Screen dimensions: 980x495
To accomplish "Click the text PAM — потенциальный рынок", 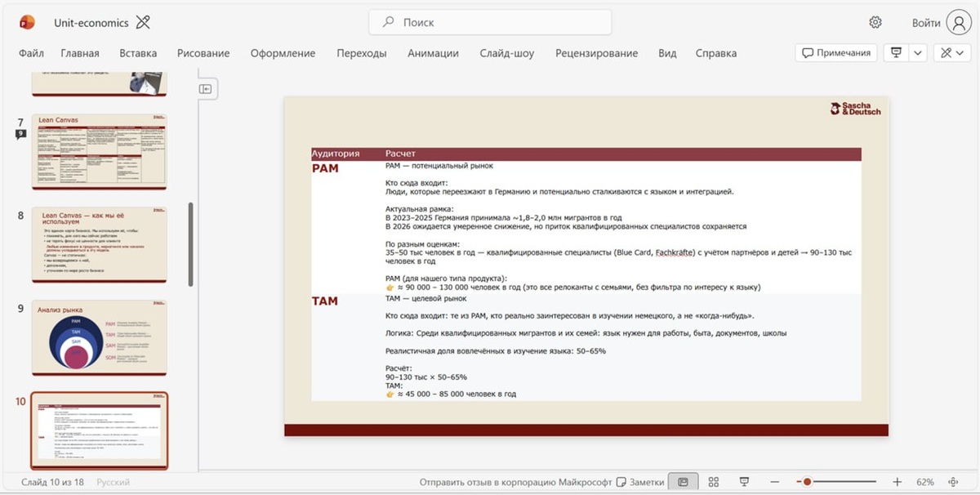I will (439, 166).
